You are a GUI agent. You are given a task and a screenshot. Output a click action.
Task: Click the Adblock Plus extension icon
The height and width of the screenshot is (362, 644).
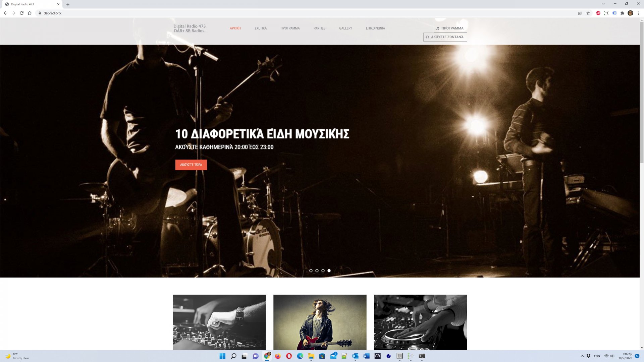tap(598, 13)
